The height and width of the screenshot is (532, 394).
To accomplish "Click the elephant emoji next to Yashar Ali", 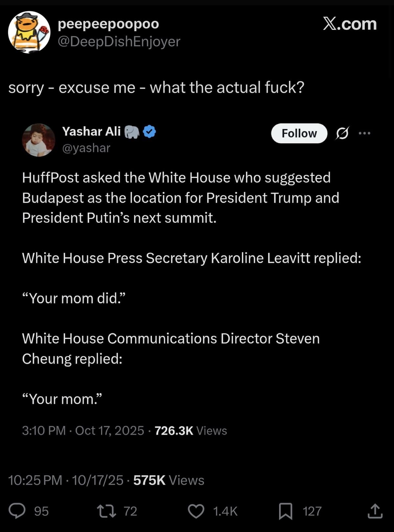I will coord(132,132).
